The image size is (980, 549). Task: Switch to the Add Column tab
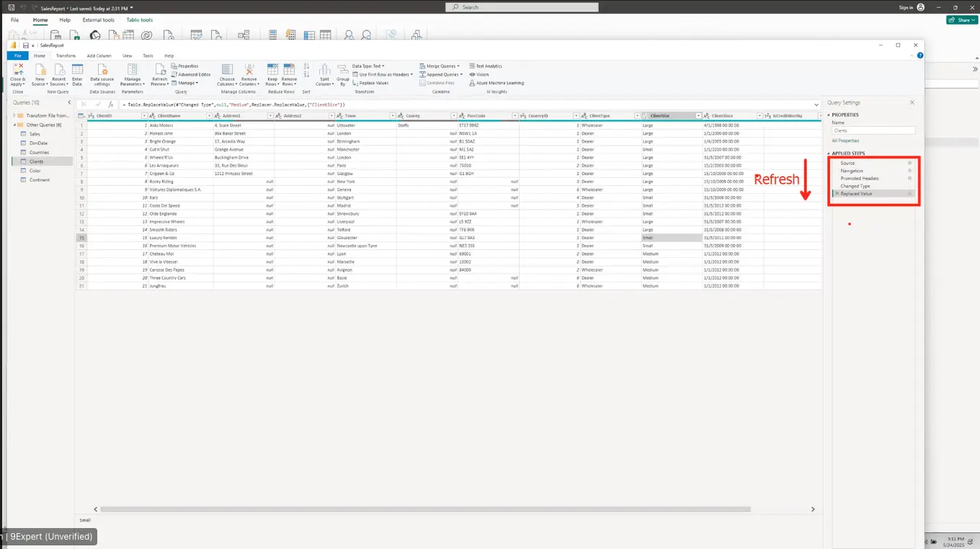tap(99, 55)
